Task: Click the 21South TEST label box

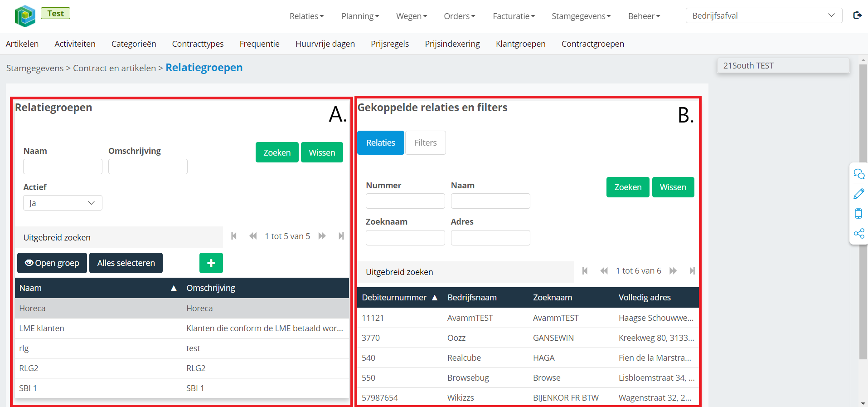Action: pyautogui.click(x=783, y=65)
